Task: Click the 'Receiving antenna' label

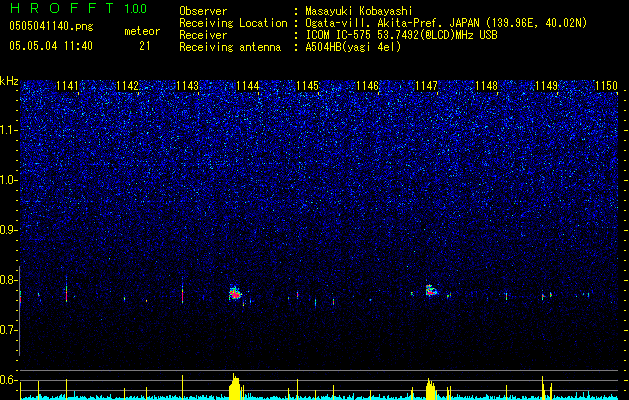Action: click(230, 47)
